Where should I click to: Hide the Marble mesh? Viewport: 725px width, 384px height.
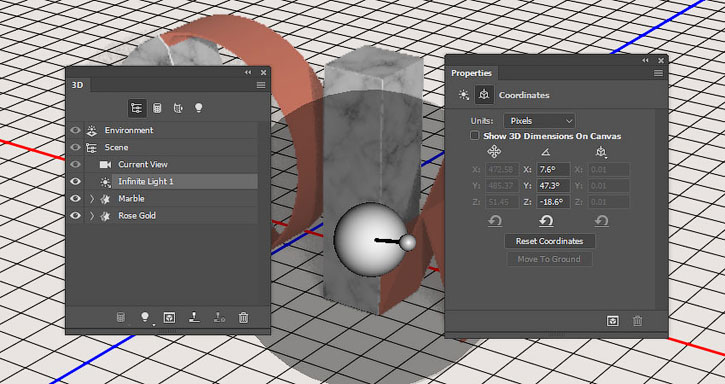[75, 199]
